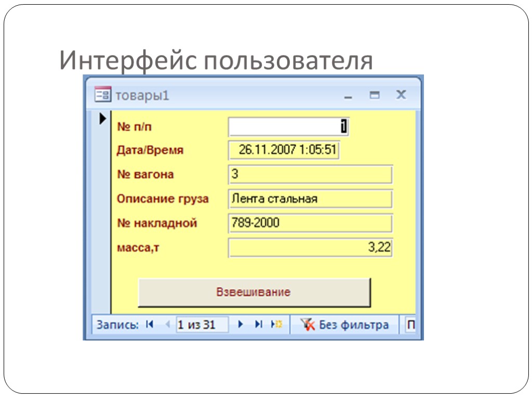Click the товары1 window title text
The image size is (532, 399).
point(142,95)
